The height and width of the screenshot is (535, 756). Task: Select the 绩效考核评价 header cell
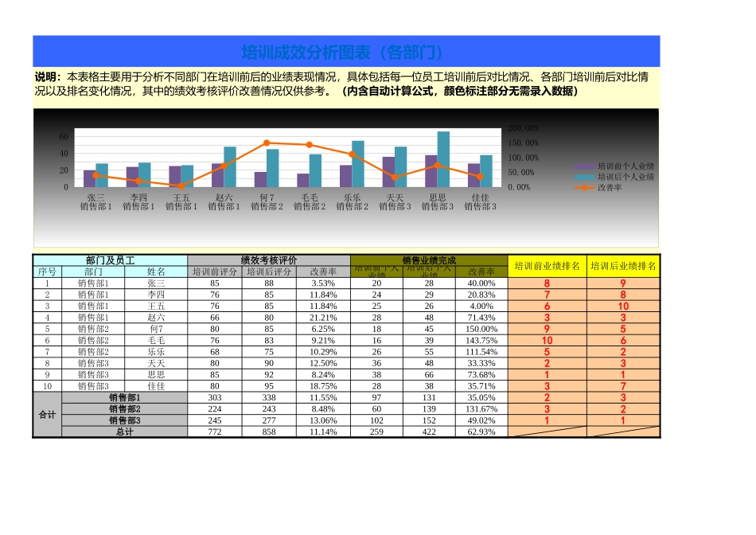pyautogui.click(x=268, y=260)
